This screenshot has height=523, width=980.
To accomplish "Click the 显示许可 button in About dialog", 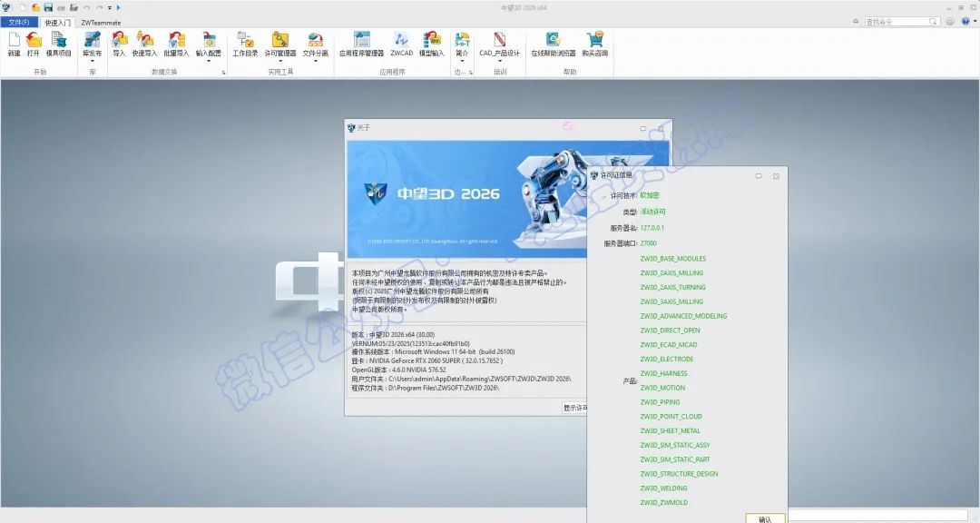I will (x=575, y=408).
